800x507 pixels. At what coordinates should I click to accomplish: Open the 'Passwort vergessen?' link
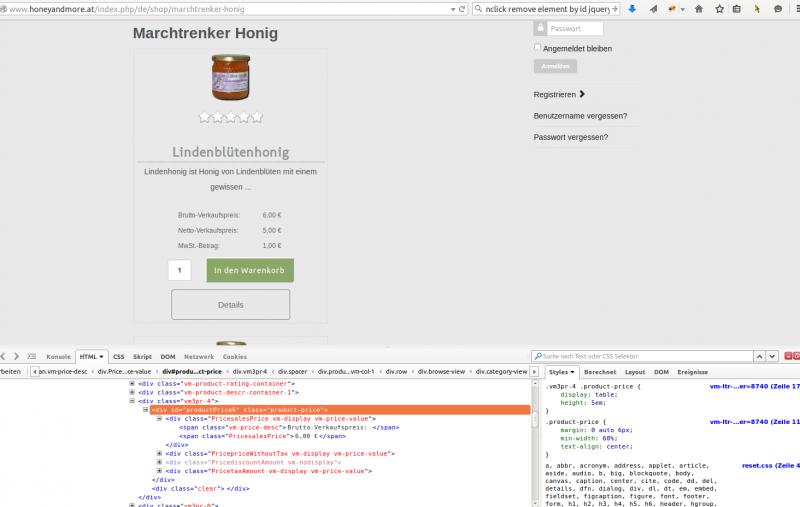point(571,137)
